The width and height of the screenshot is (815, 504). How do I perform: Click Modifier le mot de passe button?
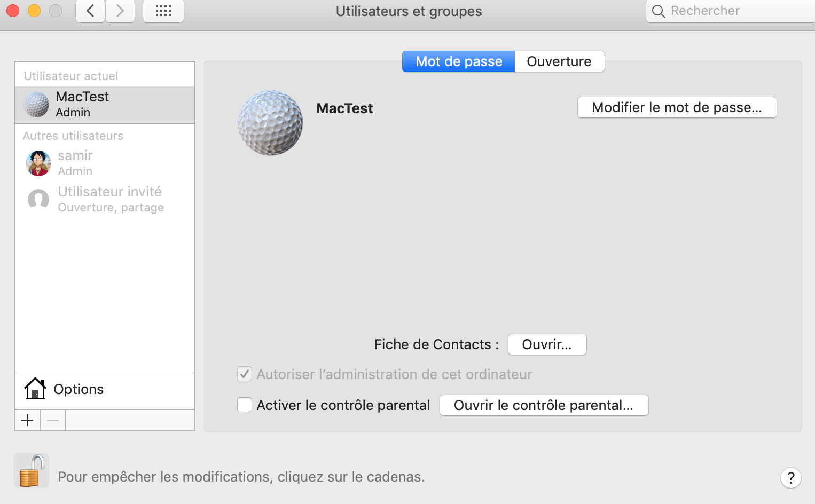click(x=677, y=107)
